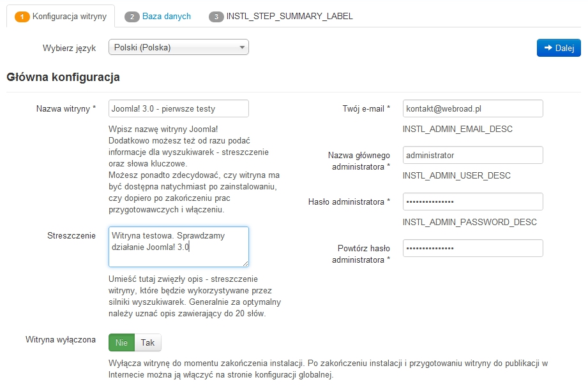
Task: Open the INSTL_STEP_SUMMARY_LABEL tab
Action: pyautogui.click(x=289, y=17)
